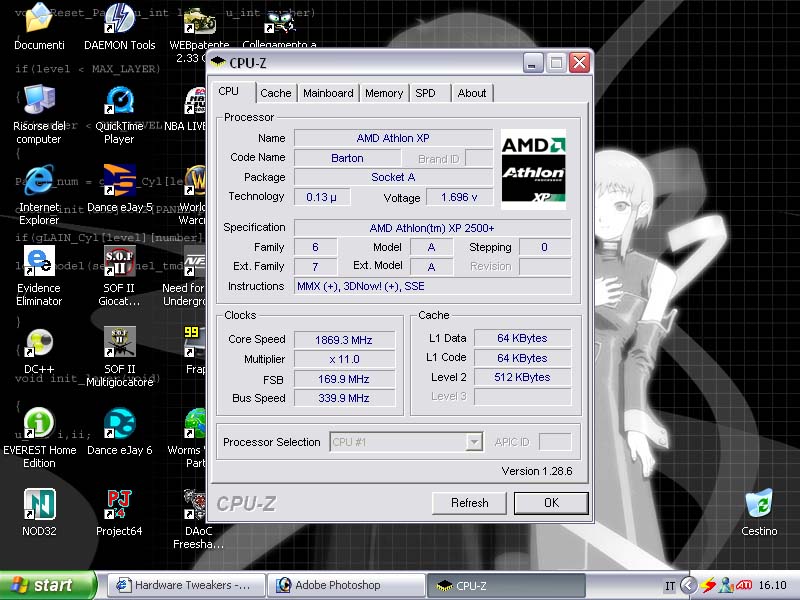This screenshot has width=800, height=600.
Task: Switch to Adobe Photoshop taskbar button
Action: pyautogui.click(x=346, y=585)
